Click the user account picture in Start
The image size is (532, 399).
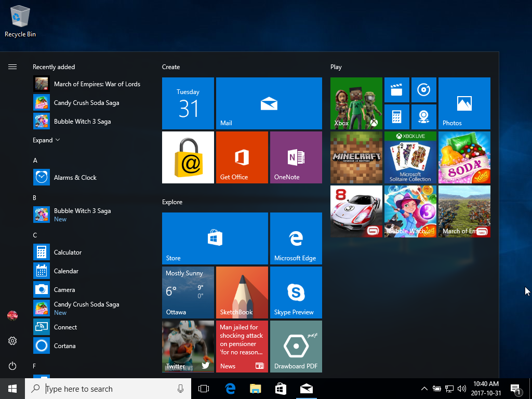click(x=12, y=315)
